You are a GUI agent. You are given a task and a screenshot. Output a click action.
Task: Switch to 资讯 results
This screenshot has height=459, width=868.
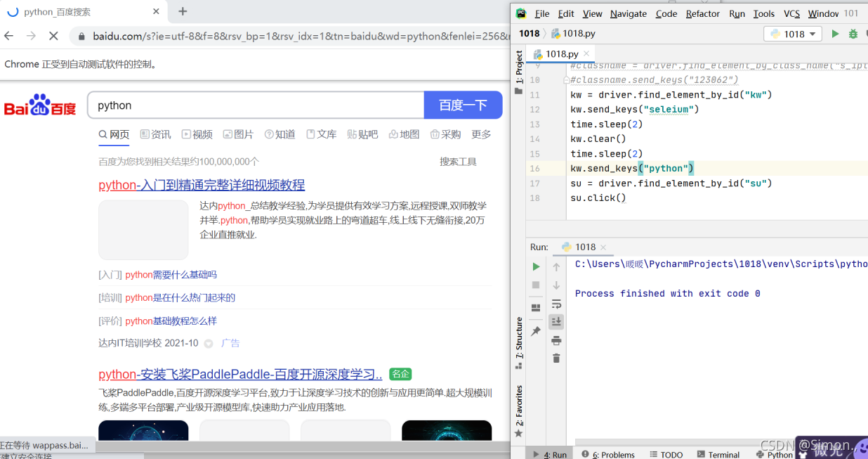pos(155,134)
